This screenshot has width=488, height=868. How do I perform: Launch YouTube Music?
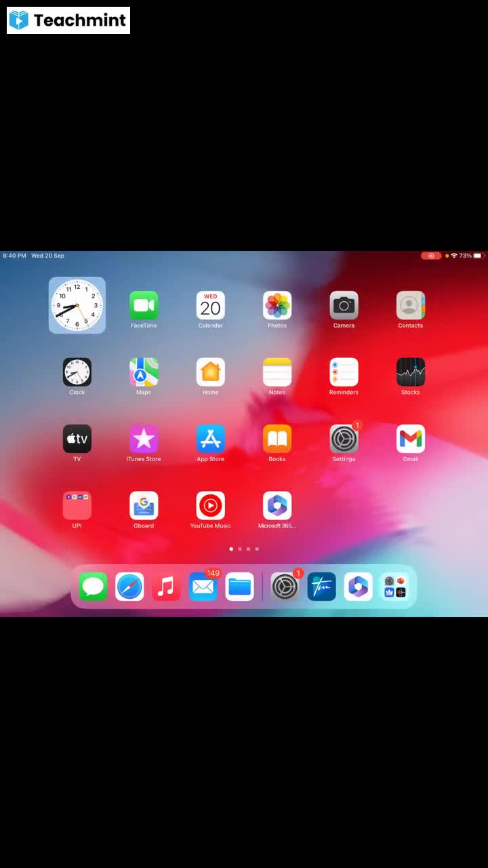[x=210, y=506]
